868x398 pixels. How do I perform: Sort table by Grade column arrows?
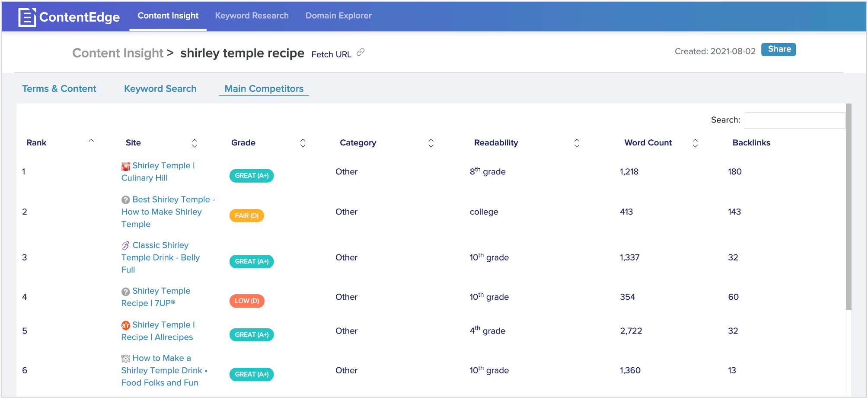pyautogui.click(x=303, y=143)
